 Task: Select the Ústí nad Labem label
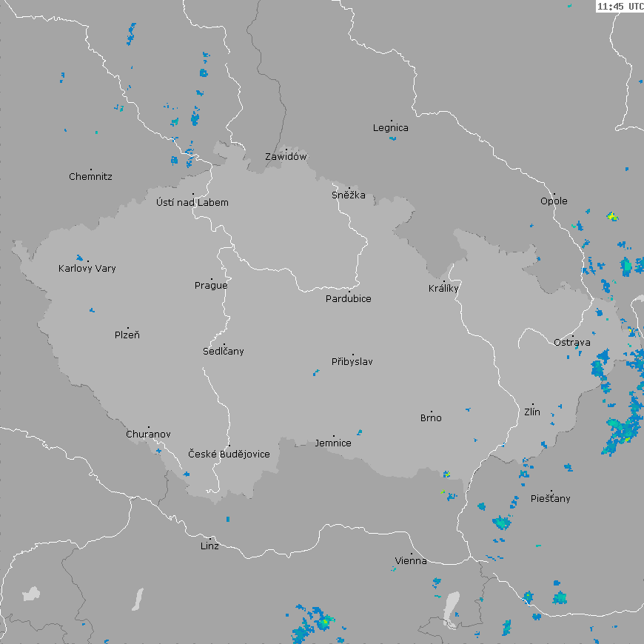coord(192,203)
